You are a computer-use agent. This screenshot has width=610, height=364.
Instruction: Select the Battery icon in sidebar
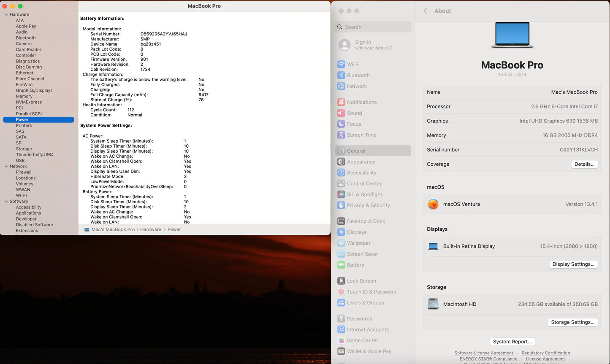(341, 265)
